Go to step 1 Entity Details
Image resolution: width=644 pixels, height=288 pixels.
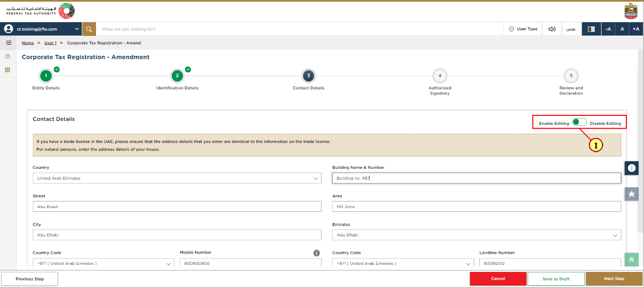46,76
